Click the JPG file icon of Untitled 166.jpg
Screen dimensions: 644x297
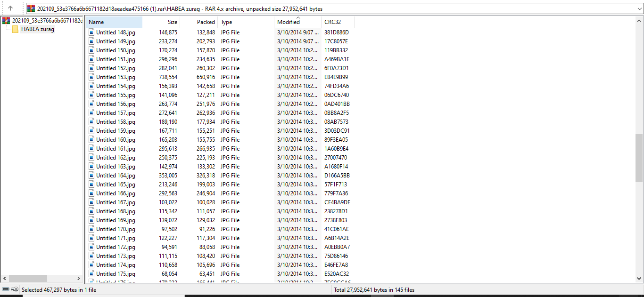click(91, 193)
